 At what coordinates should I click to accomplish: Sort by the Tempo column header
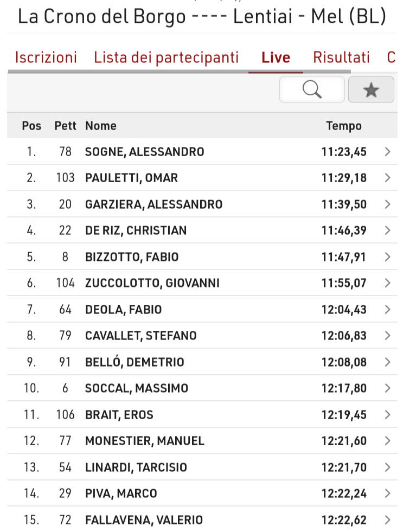pos(344,126)
